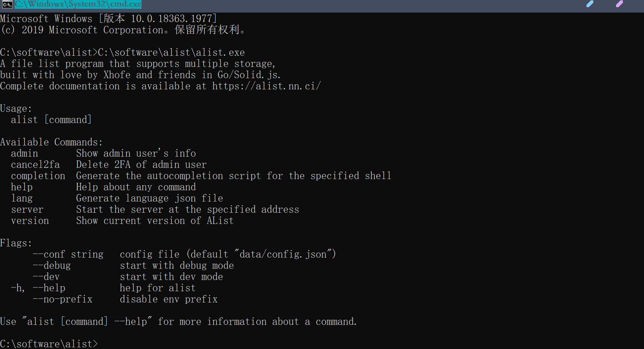Click the Microsoft Windows version line
The height and width of the screenshot is (349, 644).
108,19
